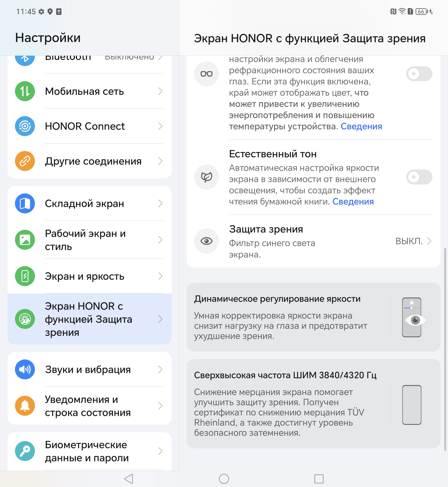Screen dimensions: 448x487
Task: Tap the HONOR Connect blue icon
Action: [x=25, y=126]
